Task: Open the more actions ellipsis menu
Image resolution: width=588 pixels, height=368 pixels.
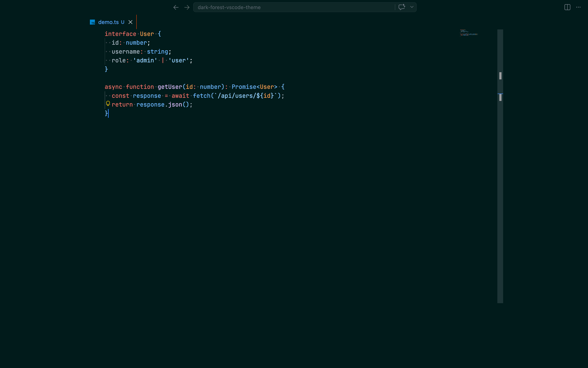Action: [578, 7]
